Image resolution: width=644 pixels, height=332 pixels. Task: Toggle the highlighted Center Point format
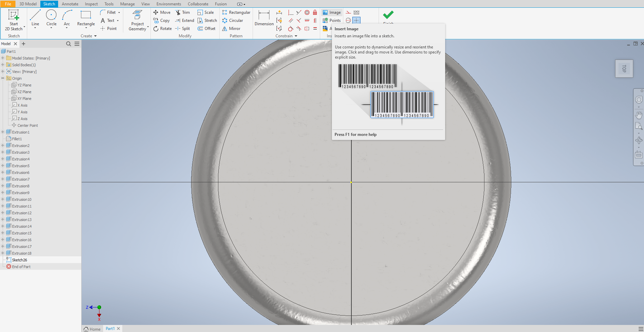click(356, 21)
